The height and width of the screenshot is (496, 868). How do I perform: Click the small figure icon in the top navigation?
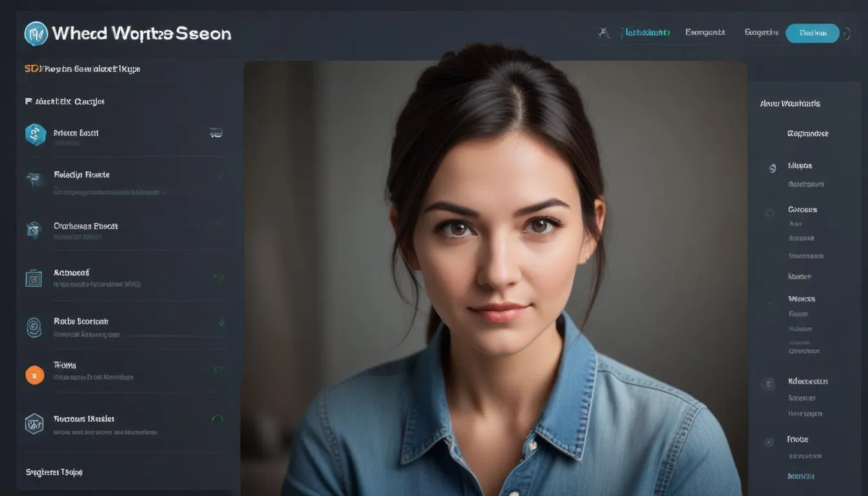tap(604, 33)
